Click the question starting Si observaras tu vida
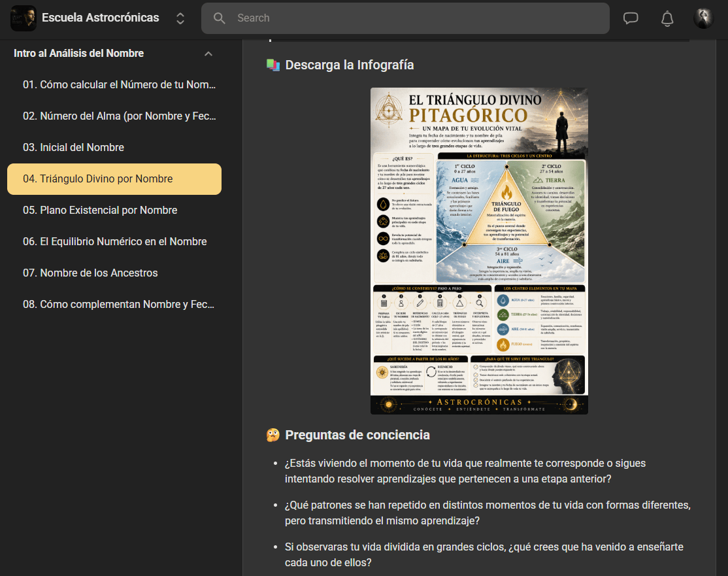The image size is (728, 576). 484,554
